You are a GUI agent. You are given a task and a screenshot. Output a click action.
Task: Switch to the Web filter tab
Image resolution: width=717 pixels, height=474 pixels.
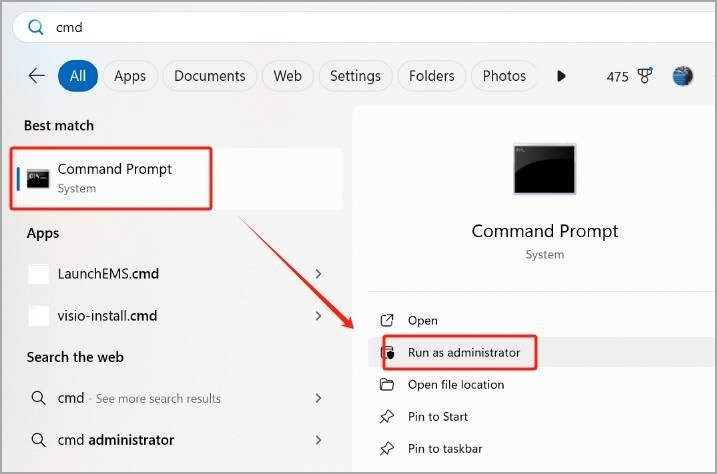point(288,76)
